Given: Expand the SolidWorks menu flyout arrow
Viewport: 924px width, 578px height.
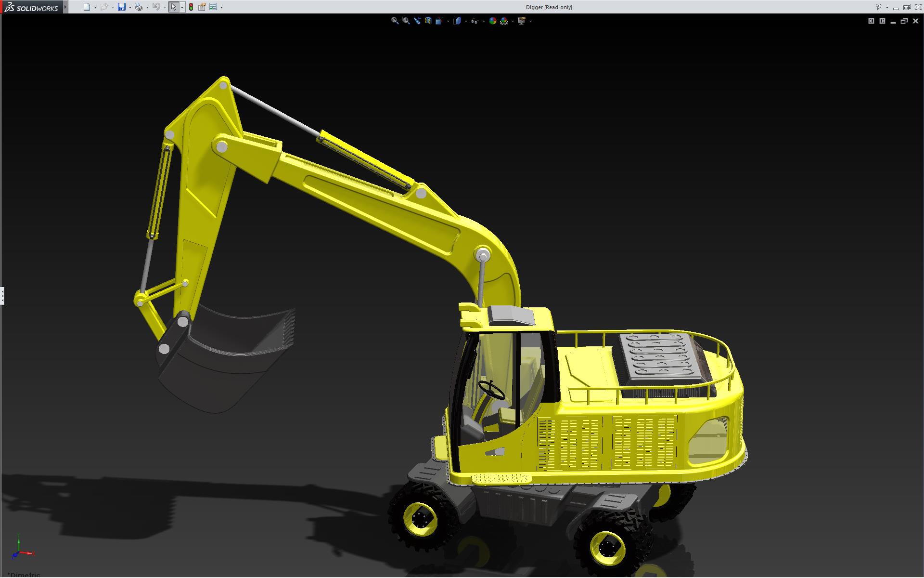Looking at the screenshot, I should point(65,7).
